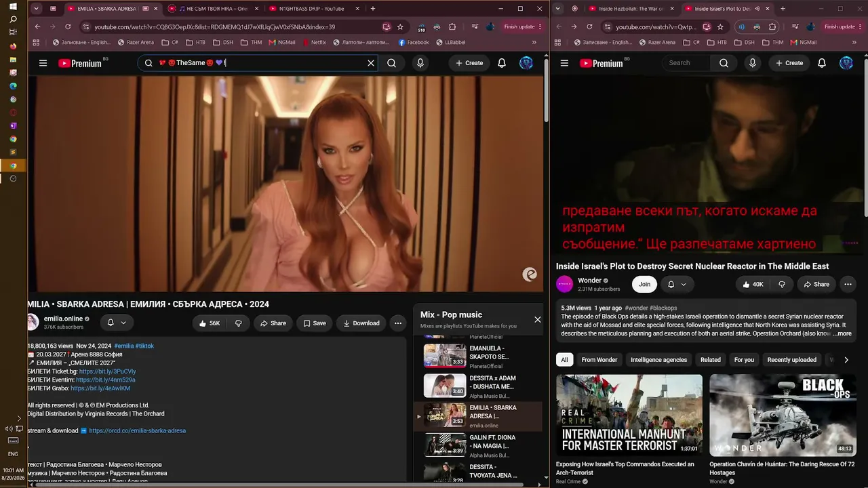Play EMANUELA - SKAPOTO SE from the mix

tap(479, 355)
